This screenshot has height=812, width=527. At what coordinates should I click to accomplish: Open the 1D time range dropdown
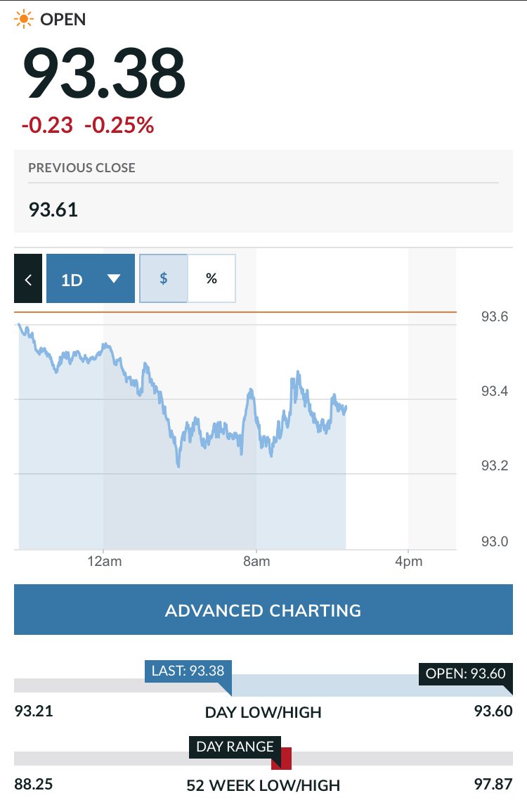tap(90, 279)
